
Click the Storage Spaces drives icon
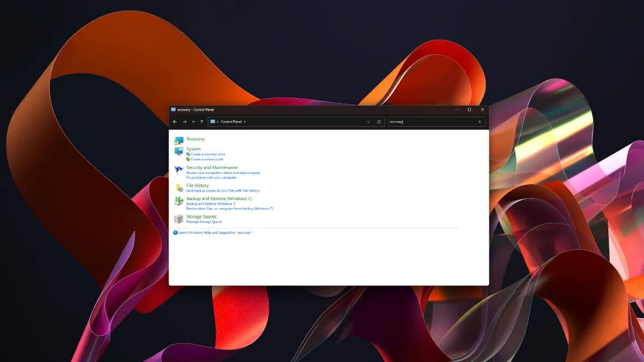(179, 219)
